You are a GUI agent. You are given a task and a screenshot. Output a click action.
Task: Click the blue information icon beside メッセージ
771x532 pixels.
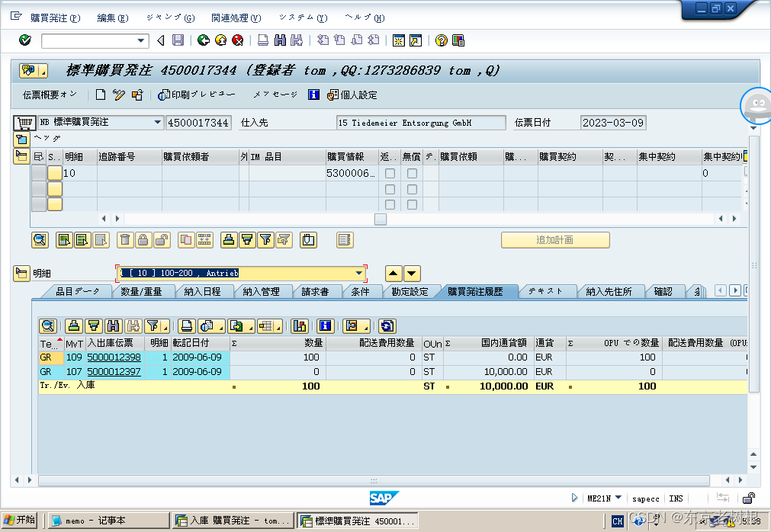click(313, 95)
